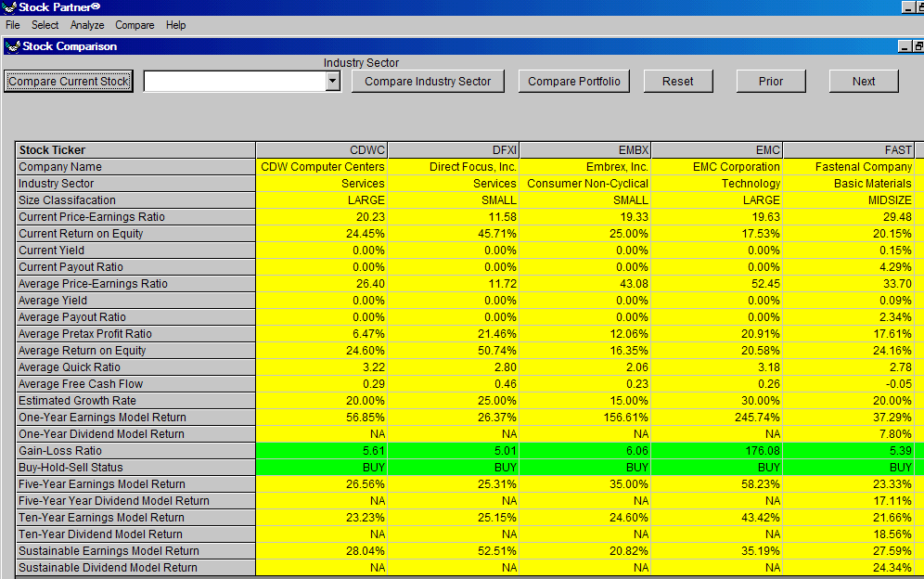
Task: Click the Current Return on Equity row label
Action: (135, 234)
